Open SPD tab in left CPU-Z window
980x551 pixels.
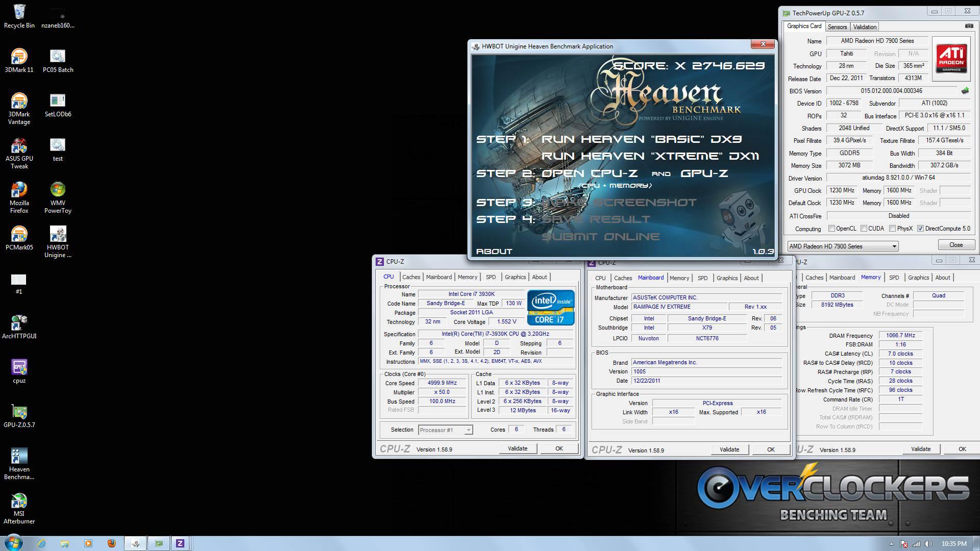491,277
